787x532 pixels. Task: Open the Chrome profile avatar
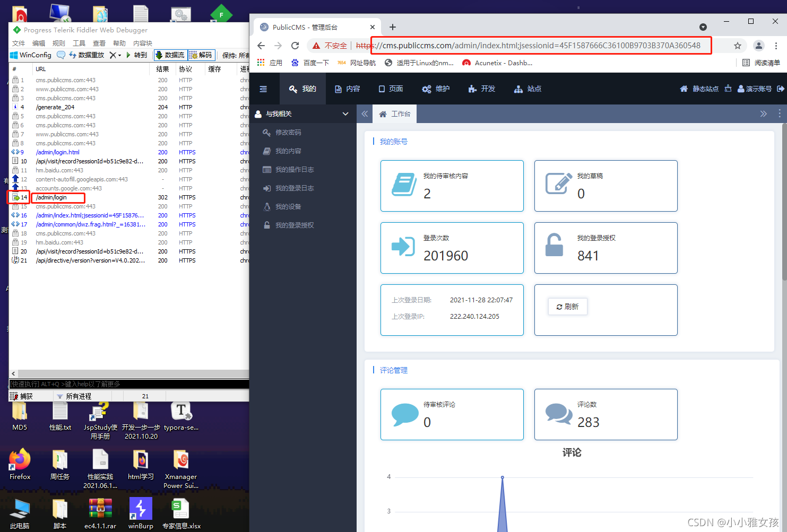(x=759, y=46)
